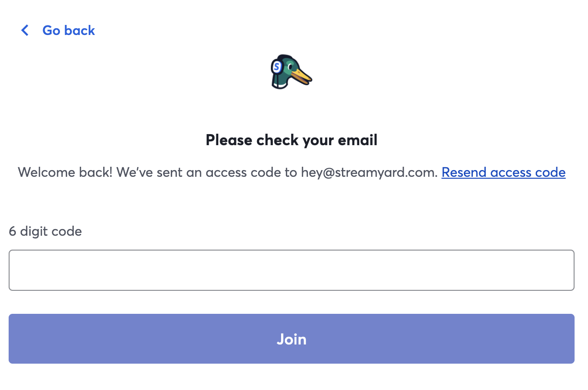Focus the 6 digit code input field

tap(292, 270)
